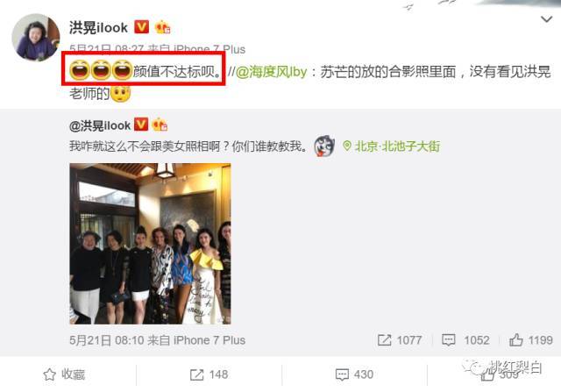Click the crown membership icon beside the top username
Viewport: 561px width, 392px height.
pyautogui.click(x=162, y=27)
